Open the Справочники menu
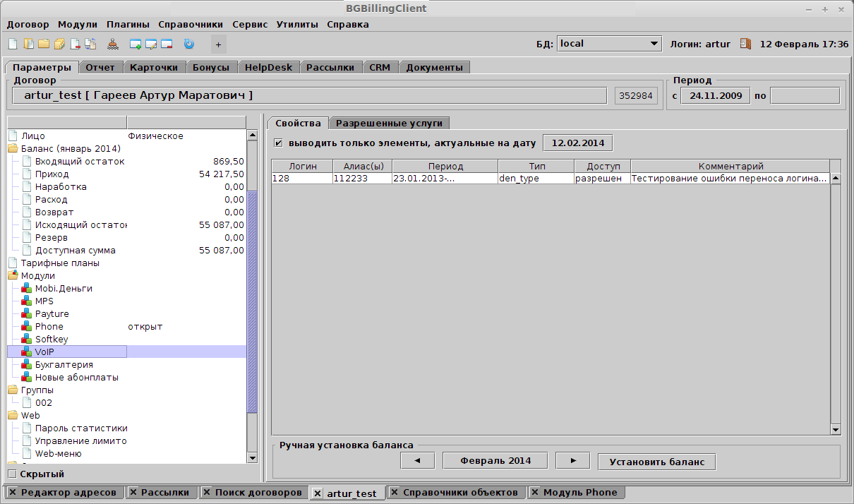Viewport: 854px width, 504px height. pos(191,24)
